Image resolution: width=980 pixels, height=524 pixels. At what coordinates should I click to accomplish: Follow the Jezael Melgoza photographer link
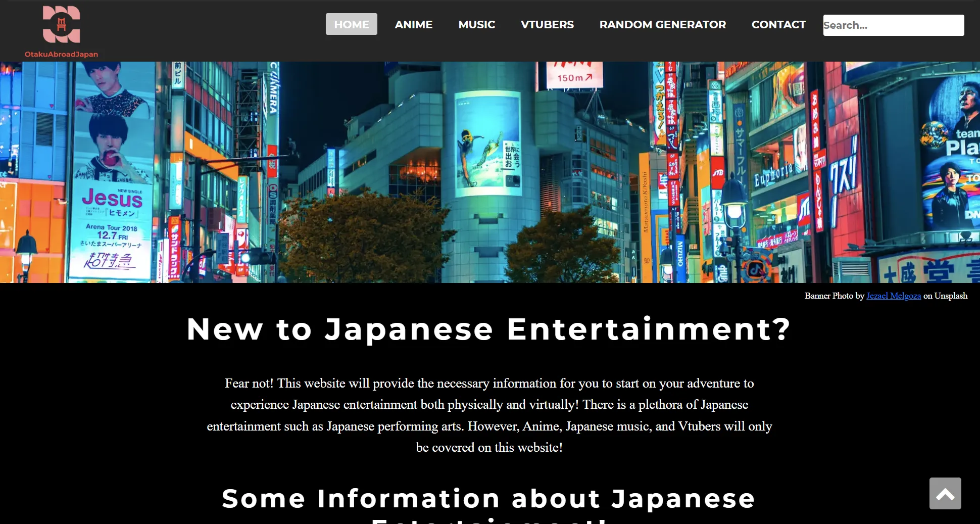(x=894, y=296)
